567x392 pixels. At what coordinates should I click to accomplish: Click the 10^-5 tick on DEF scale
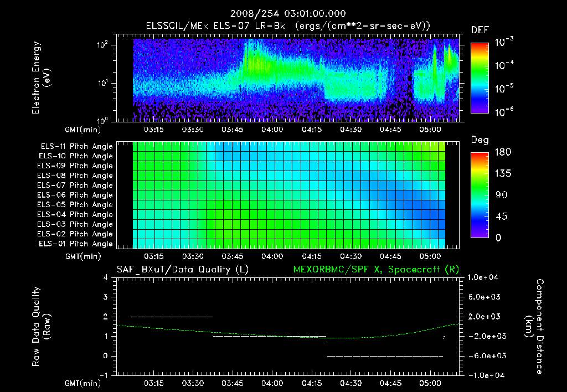(x=504, y=88)
